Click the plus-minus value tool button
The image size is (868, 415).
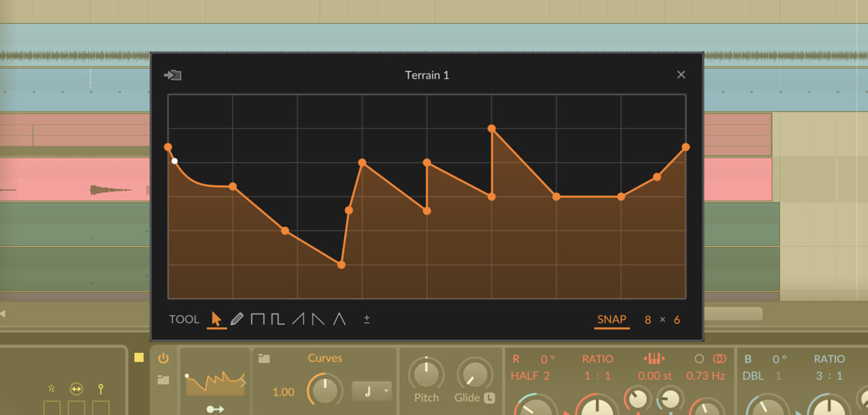coord(366,318)
